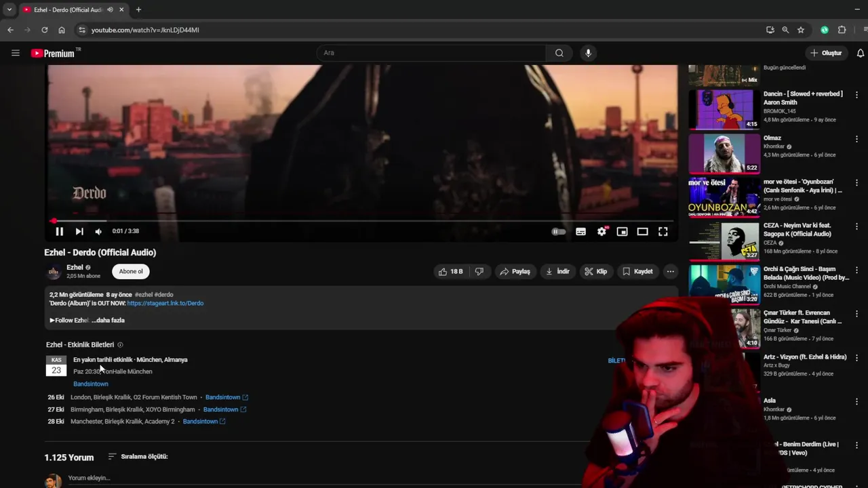Dislike the video
Image resolution: width=868 pixels, height=488 pixels.
[479, 271]
